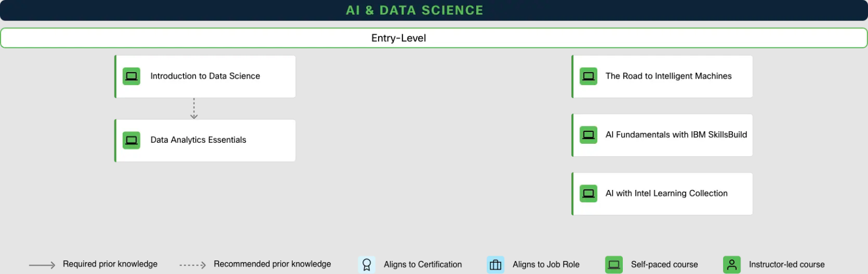Click the Required prior knowledge solid arrow

(42, 265)
